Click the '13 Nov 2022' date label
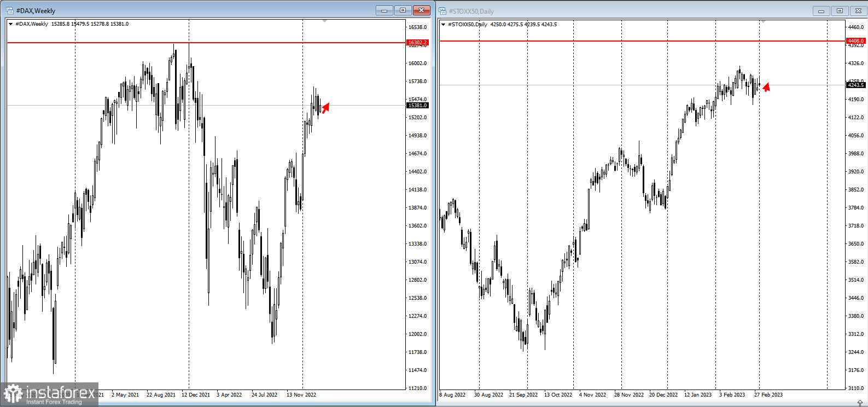This screenshot has height=407, width=868. pos(301,395)
